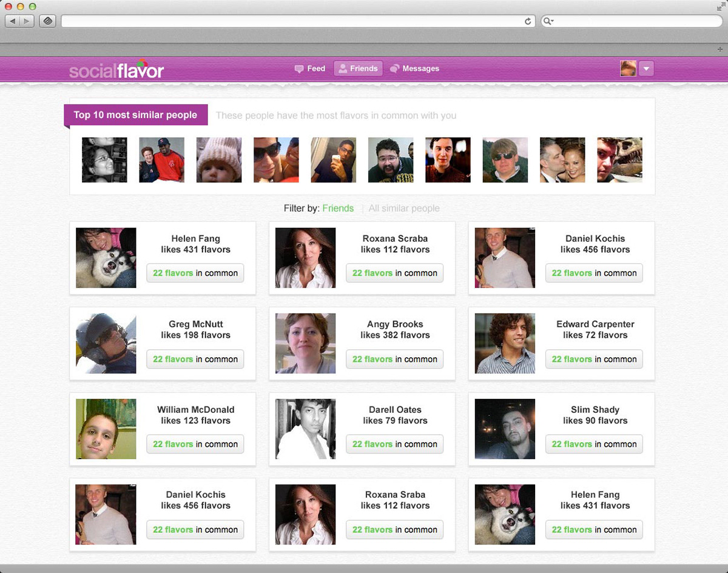
Task: Click the magnifier icon in the search field
Action: coord(547,21)
